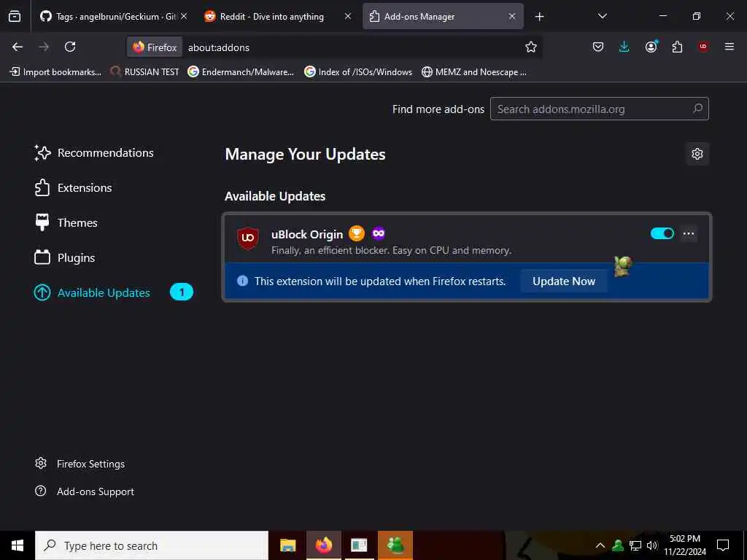Open the Windows Start menu

pyautogui.click(x=18, y=545)
